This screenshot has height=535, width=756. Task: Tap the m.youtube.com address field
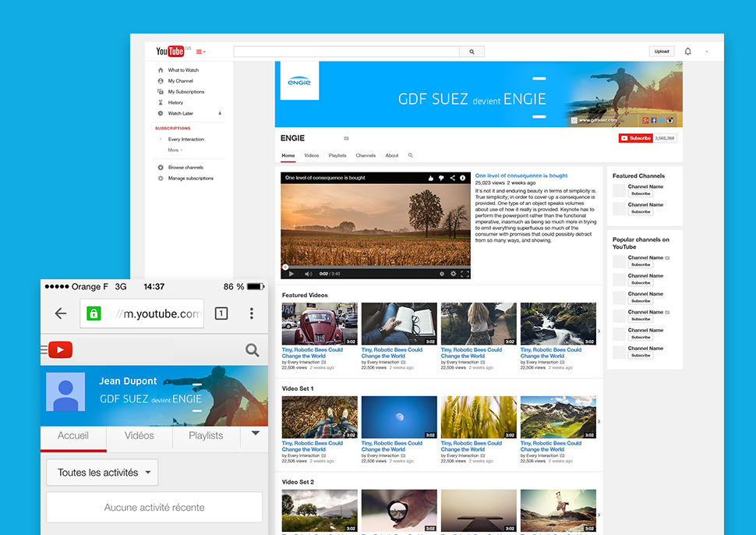[x=142, y=314]
